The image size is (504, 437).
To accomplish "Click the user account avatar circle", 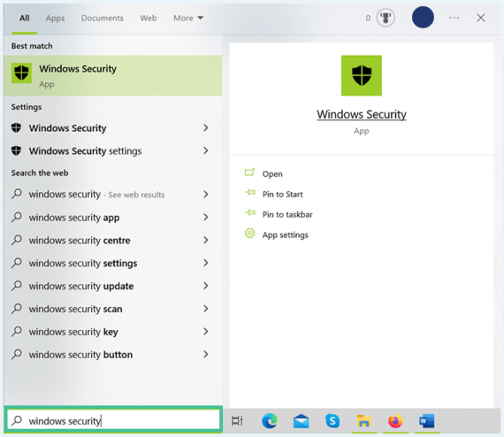I will tap(423, 18).
